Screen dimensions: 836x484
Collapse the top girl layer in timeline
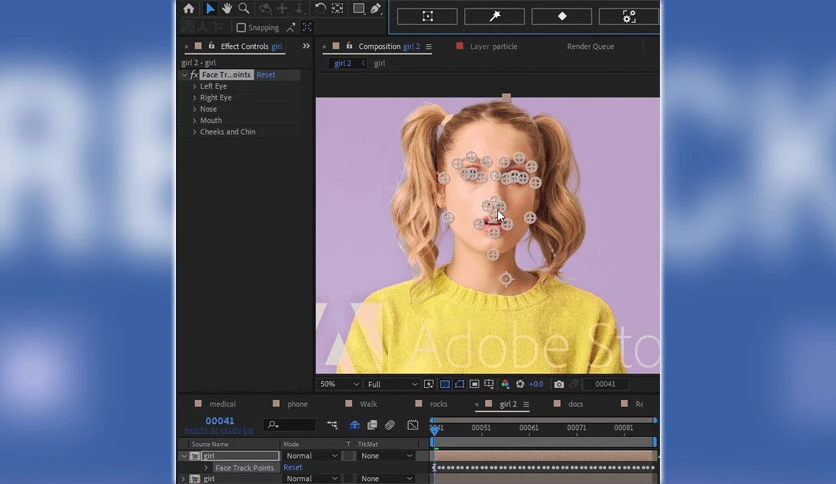(184, 456)
